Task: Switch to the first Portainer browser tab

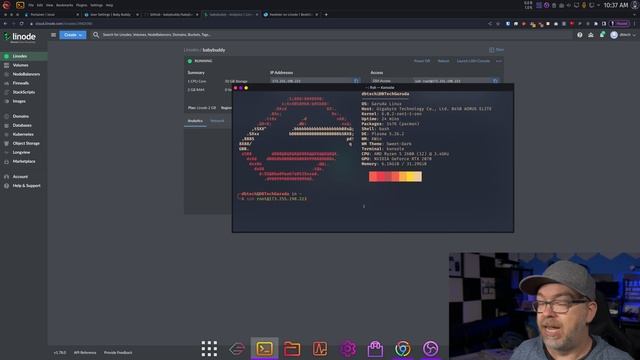Action: pos(51,14)
